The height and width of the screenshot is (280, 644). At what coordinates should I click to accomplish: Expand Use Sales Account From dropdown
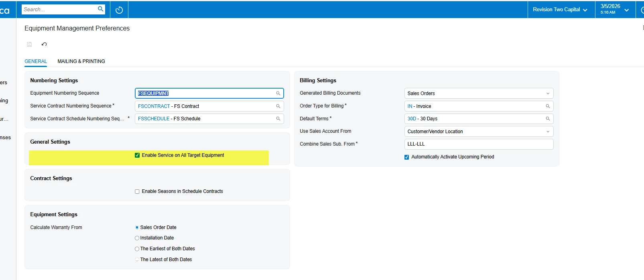click(479, 132)
